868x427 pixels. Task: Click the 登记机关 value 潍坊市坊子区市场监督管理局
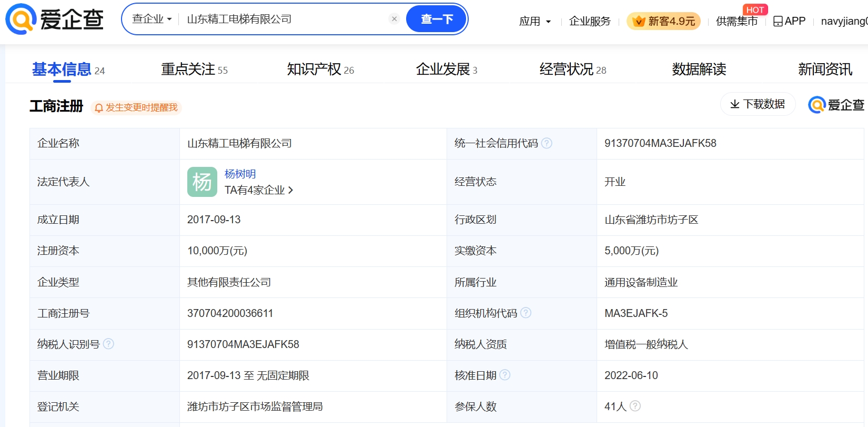(x=255, y=406)
